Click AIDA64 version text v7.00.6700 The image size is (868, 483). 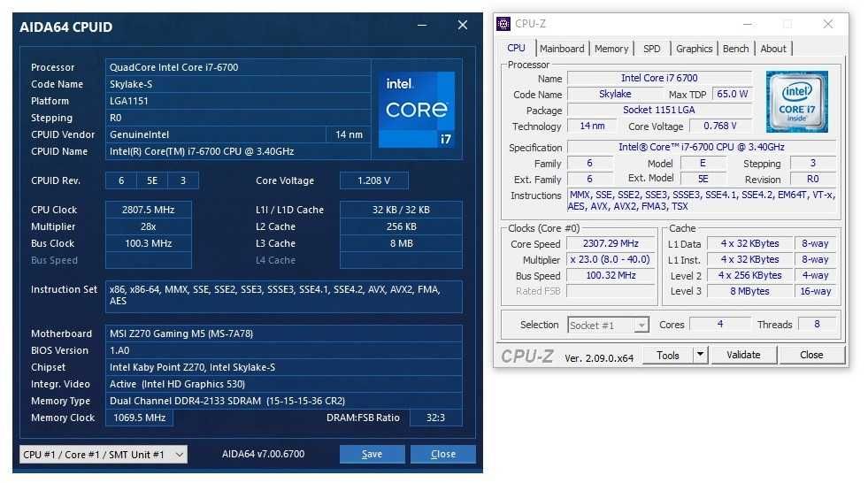point(264,454)
